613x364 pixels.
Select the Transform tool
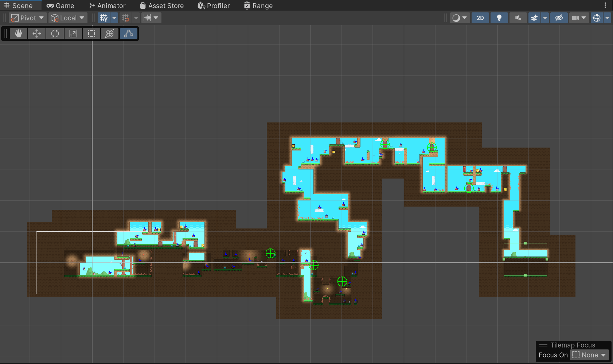[110, 34]
